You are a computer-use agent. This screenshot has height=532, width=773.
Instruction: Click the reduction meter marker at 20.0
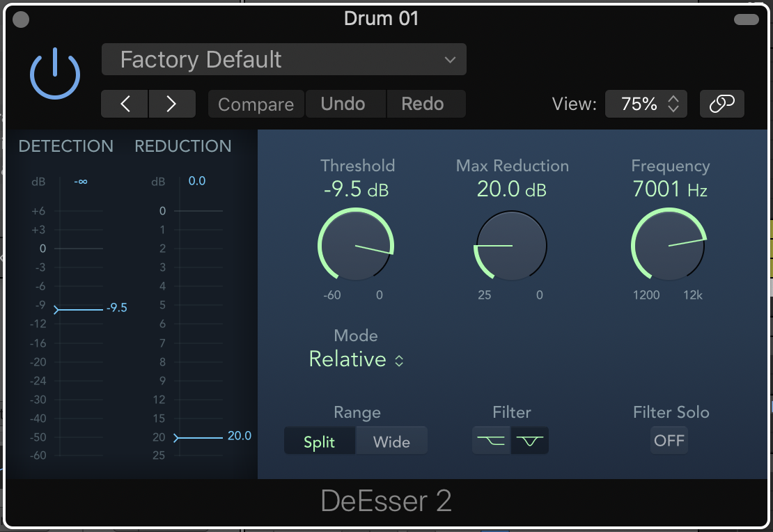[x=178, y=437]
